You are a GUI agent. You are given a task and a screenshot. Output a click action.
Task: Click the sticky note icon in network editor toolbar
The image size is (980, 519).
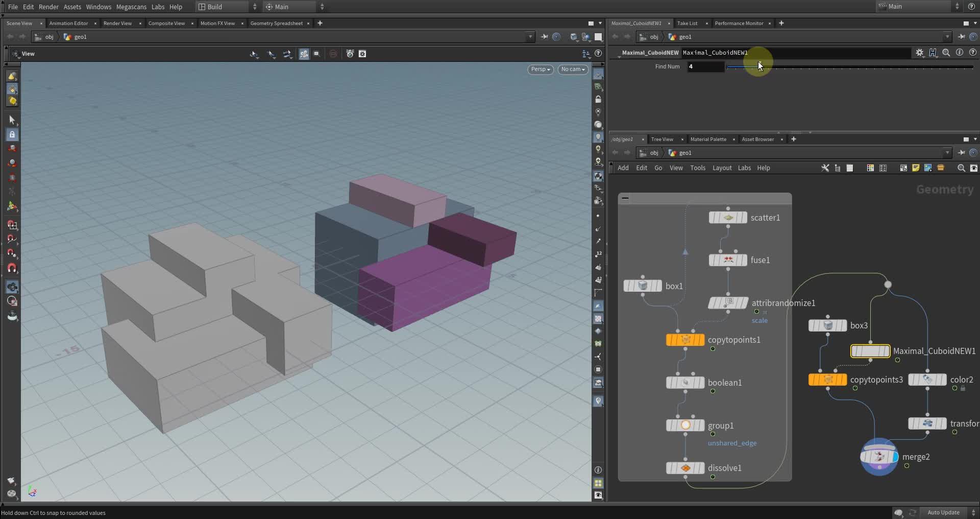point(915,168)
